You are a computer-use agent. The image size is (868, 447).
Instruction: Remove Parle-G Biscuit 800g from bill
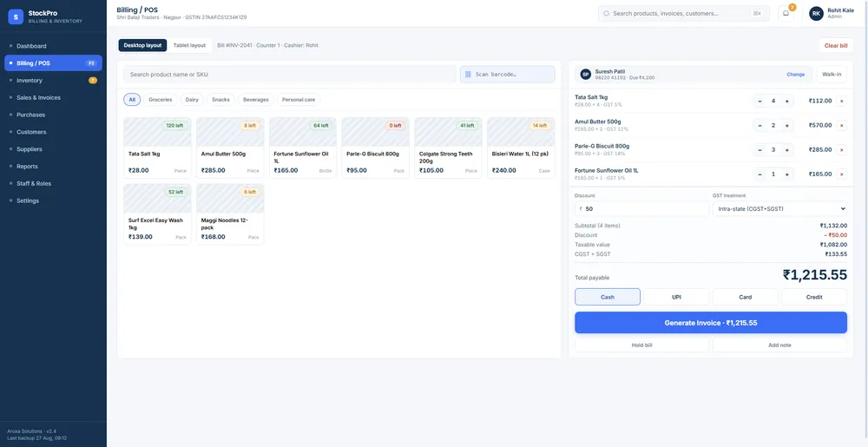[841, 149]
